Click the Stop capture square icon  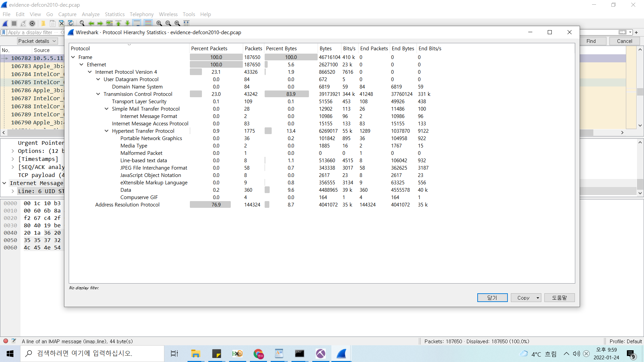click(14, 23)
